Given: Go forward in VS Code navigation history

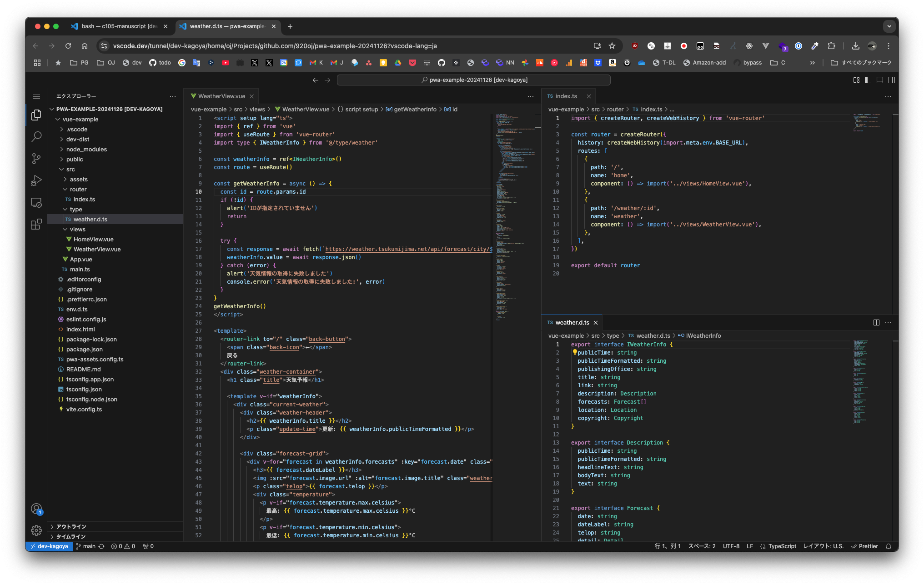Looking at the screenshot, I should click(x=327, y=80).
